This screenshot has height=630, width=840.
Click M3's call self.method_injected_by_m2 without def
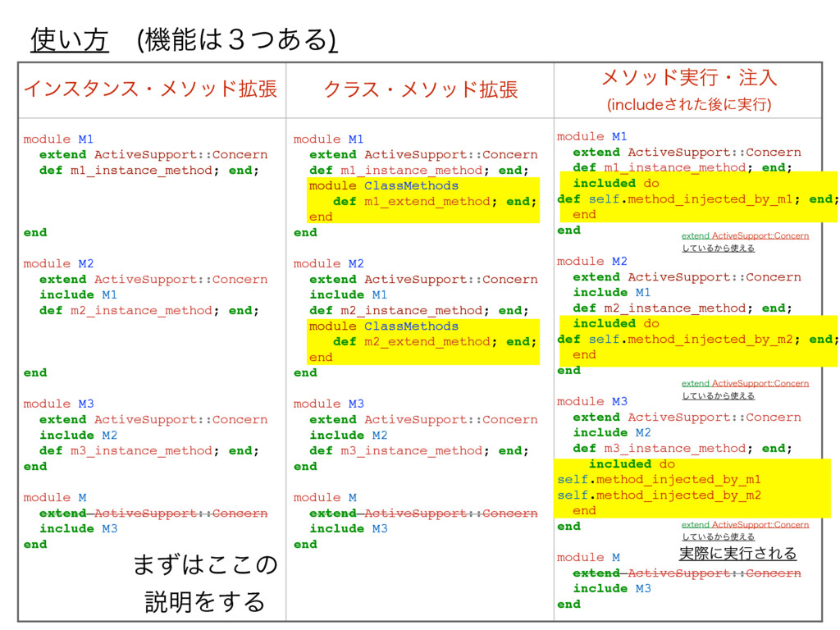point(659,495)
